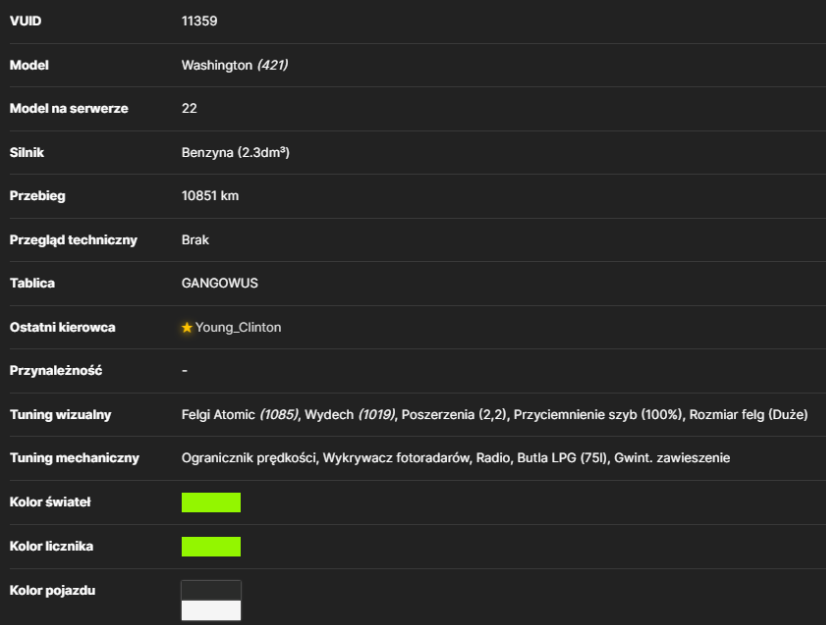Click the GANGOWUS plate text

pos(220,284)
